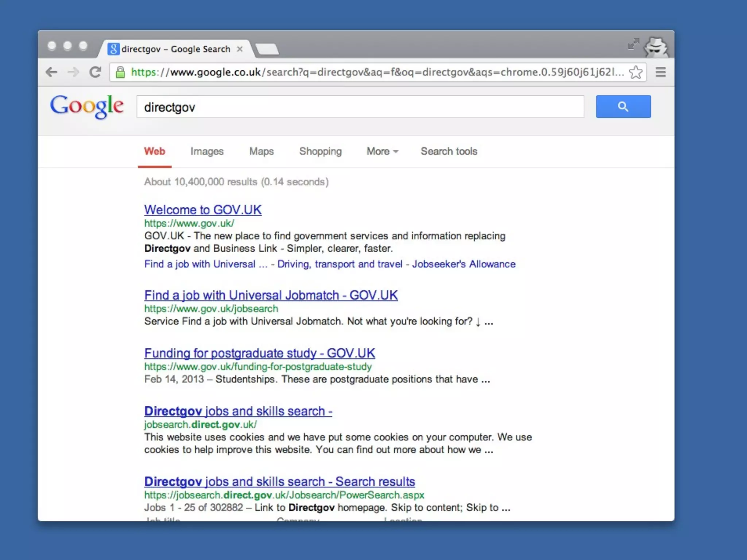Click the blue magnifier search button
Viewport: 747px width, 560px height.
point(623,106)
